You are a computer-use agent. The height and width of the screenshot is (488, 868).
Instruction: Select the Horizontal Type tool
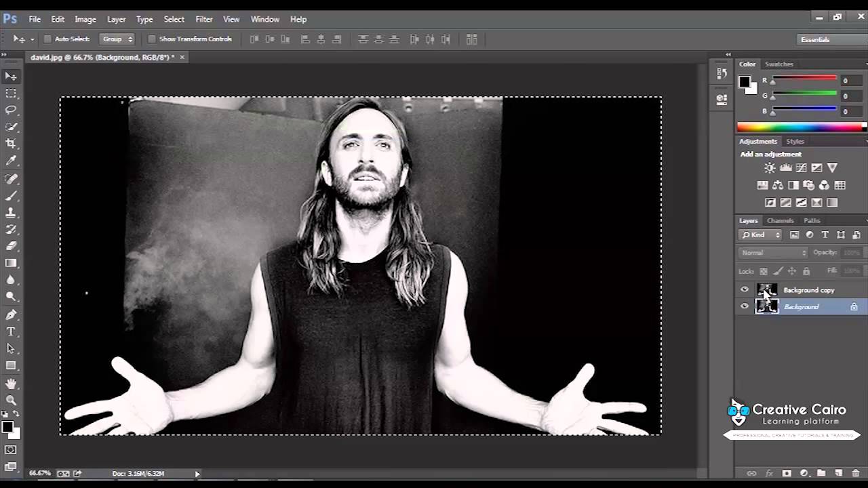click(x=11, y=331)
